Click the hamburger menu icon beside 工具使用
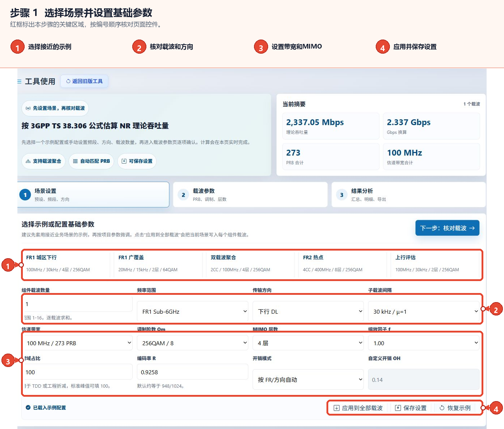 [x=19, y=82]
